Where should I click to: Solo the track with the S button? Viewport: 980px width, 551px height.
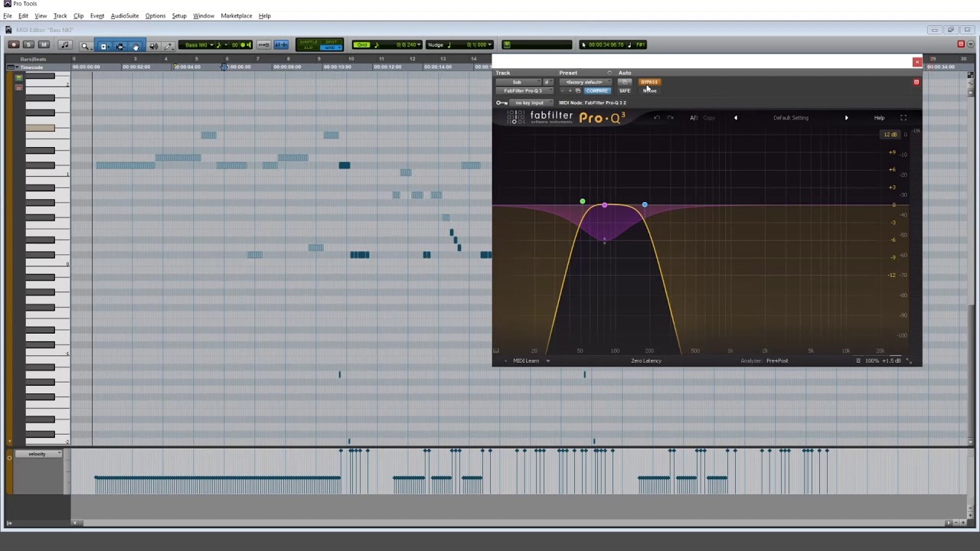coord(28,45)
